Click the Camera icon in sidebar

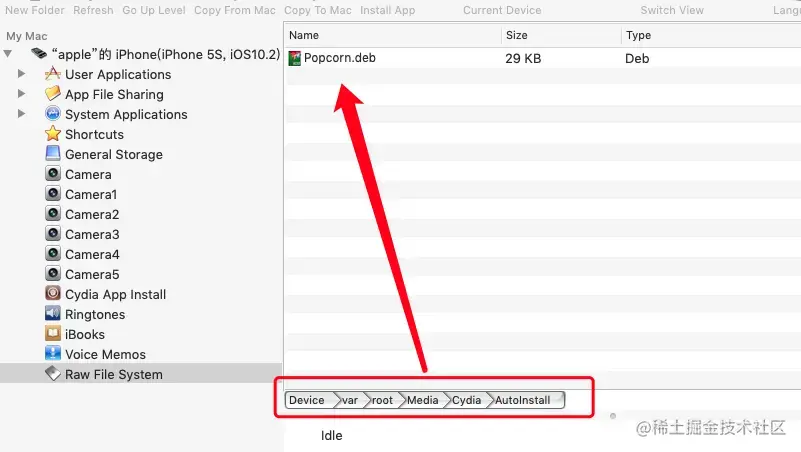(53, 174)
